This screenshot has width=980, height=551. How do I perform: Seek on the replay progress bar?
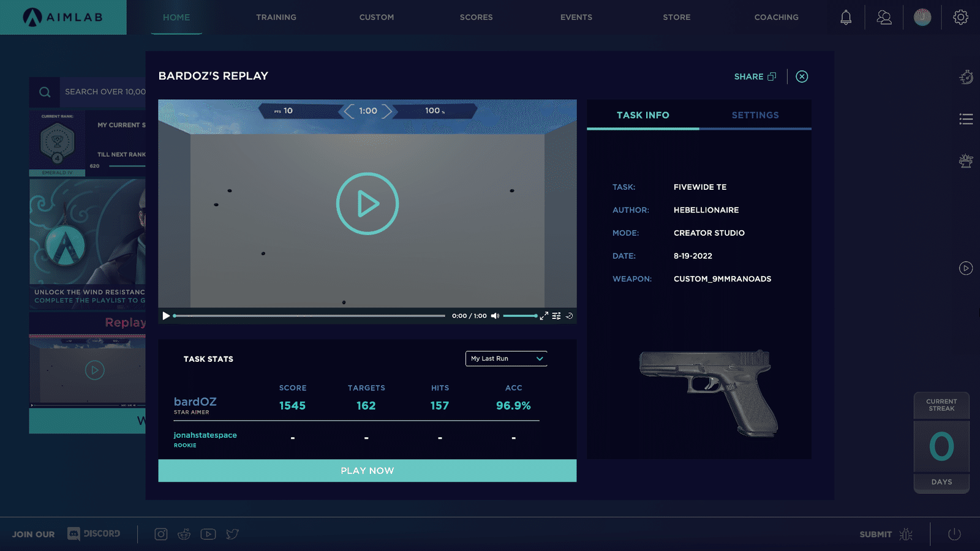click(309, 316)
